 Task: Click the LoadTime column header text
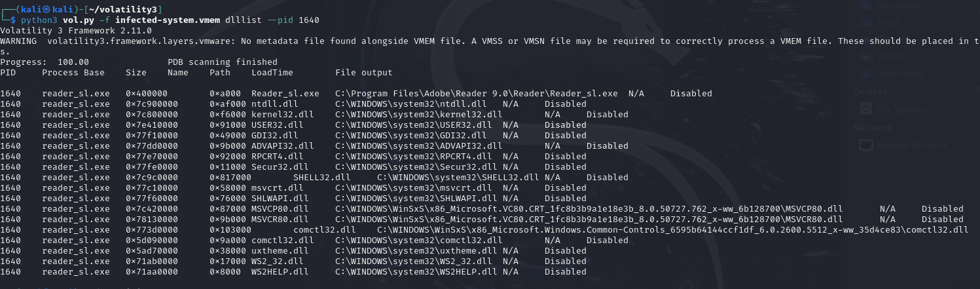272,73
